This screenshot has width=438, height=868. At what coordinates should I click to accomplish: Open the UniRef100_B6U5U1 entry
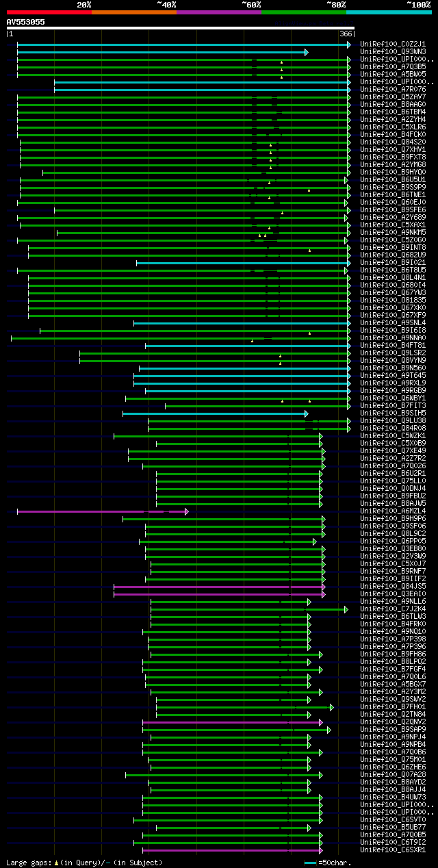[x=393, y=180]
